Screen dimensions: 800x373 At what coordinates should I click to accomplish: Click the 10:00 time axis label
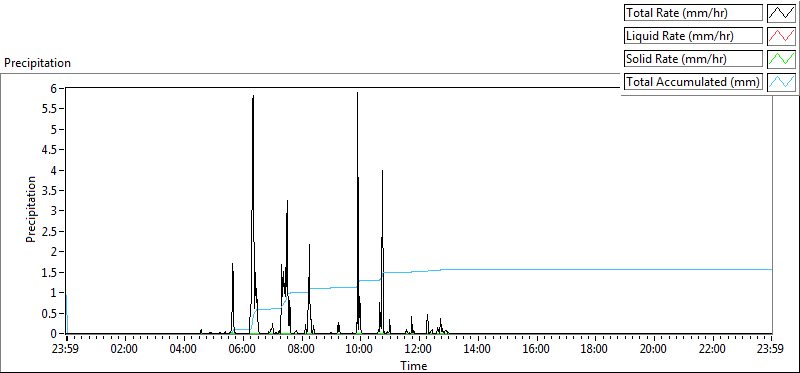(x=360, y=350)
